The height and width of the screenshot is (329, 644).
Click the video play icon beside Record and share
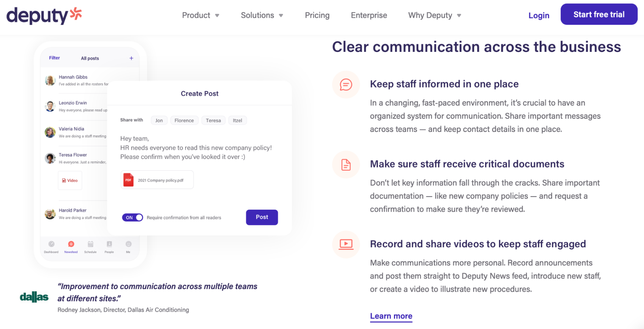click(x=346, y=244)
